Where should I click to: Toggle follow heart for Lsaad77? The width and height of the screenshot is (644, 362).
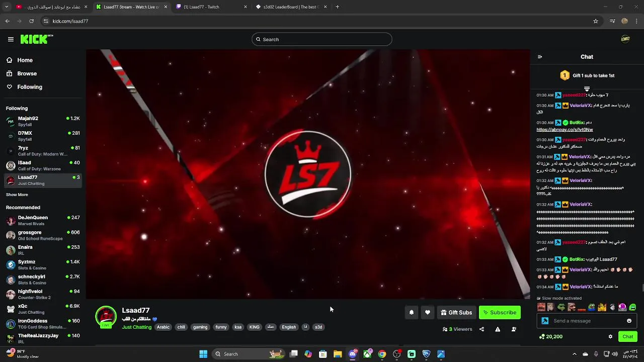(428, 312)
